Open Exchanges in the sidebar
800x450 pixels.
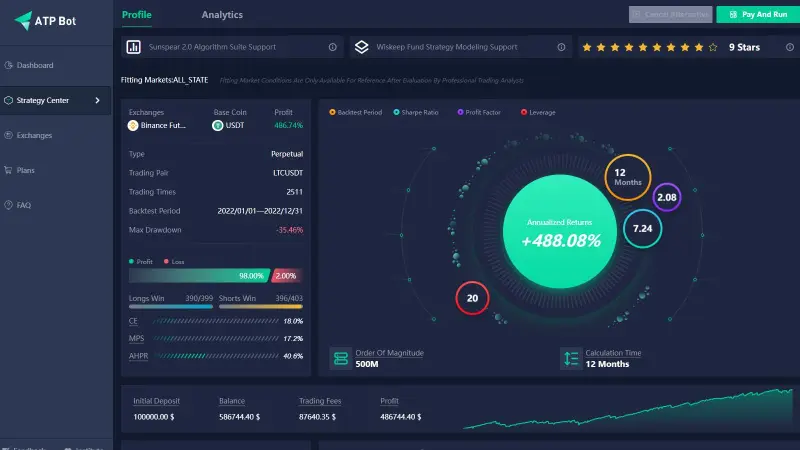click(34, 135)
